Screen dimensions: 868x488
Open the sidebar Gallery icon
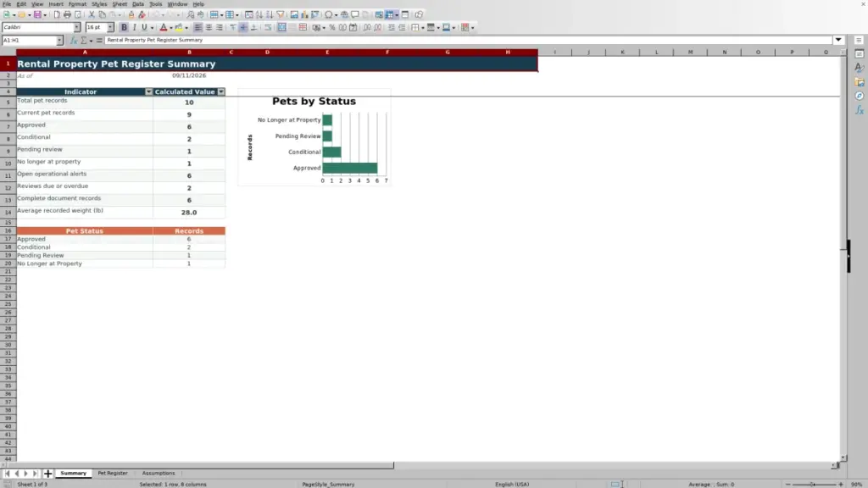pyautogui.click(x=860, y=82)
